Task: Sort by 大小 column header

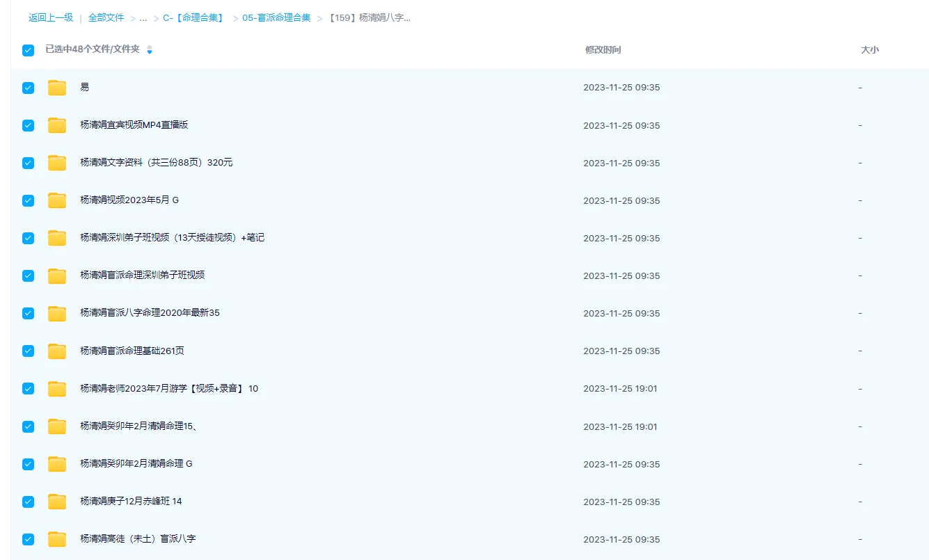Action: [870, 50]
